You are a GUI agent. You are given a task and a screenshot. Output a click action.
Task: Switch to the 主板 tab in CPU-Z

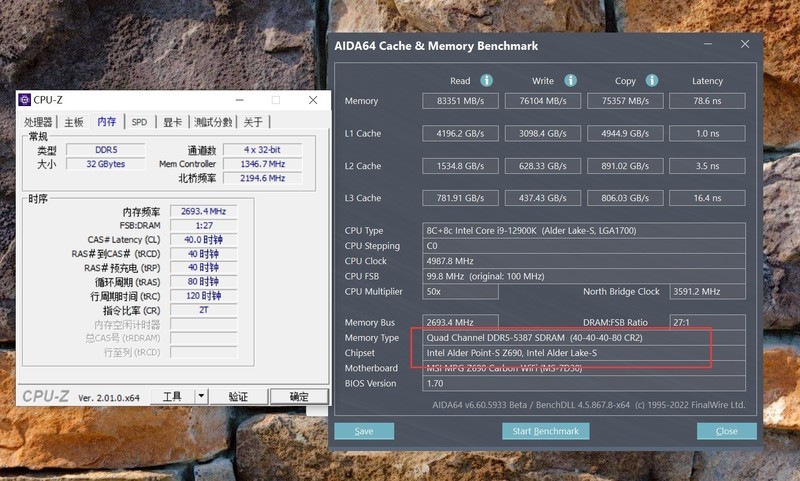pos(73,122)
